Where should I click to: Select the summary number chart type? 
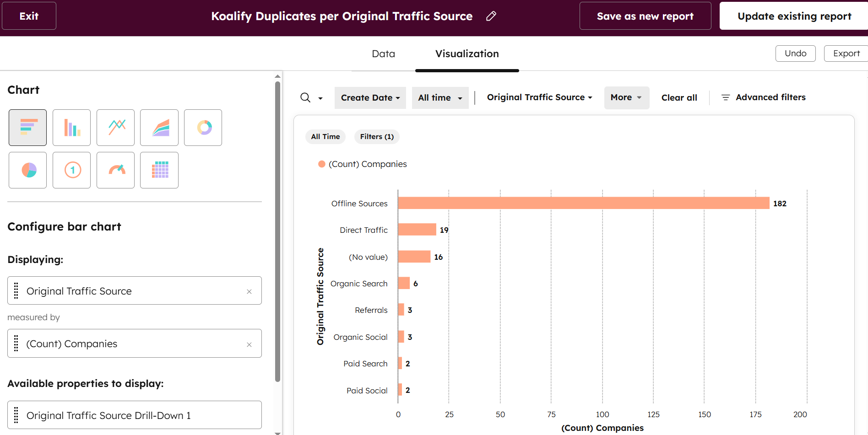[x=71, y=170]
